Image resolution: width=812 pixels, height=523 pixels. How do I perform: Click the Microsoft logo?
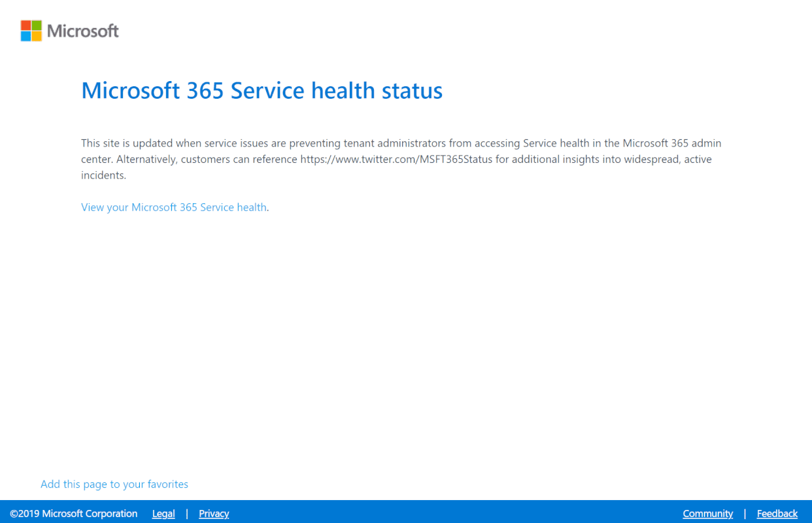pos(70,31)
